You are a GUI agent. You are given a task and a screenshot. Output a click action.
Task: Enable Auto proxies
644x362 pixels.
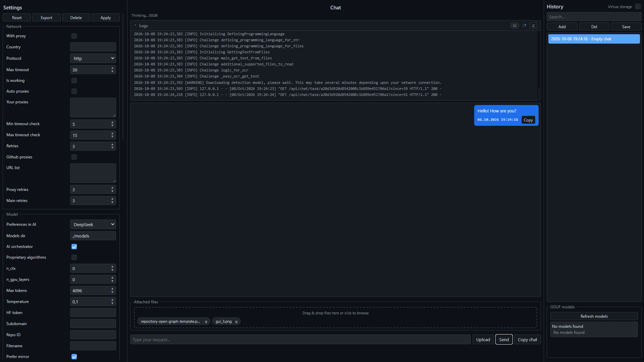[x=74, y=91]
